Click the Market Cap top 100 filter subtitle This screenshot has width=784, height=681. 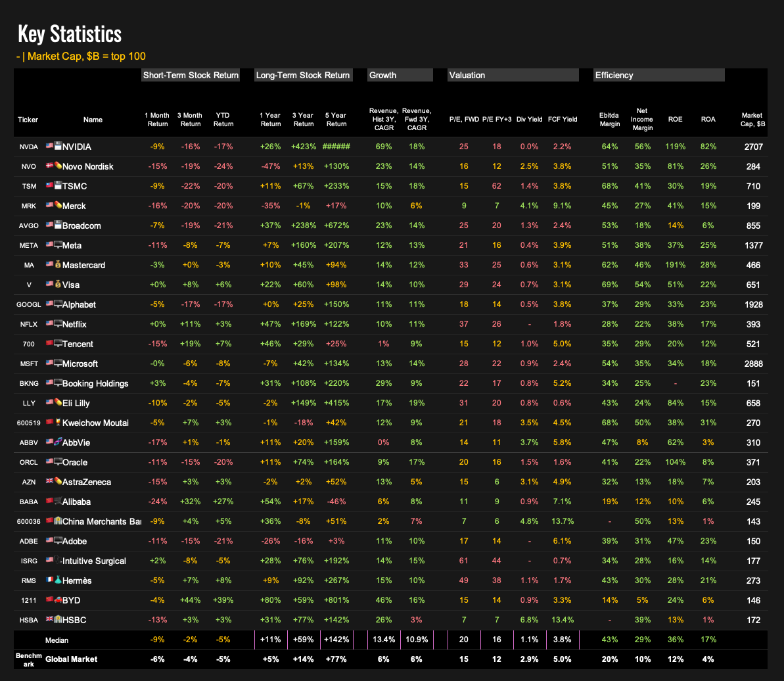click(81, 57)
